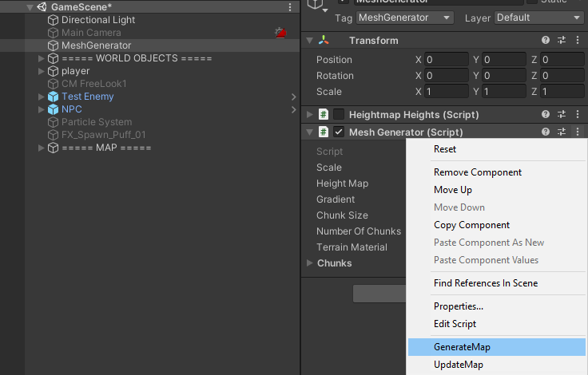The image size is (588, 375).
Task: Enable the Heightmap Heights script checkbox
Action: [x=339, y=114]
